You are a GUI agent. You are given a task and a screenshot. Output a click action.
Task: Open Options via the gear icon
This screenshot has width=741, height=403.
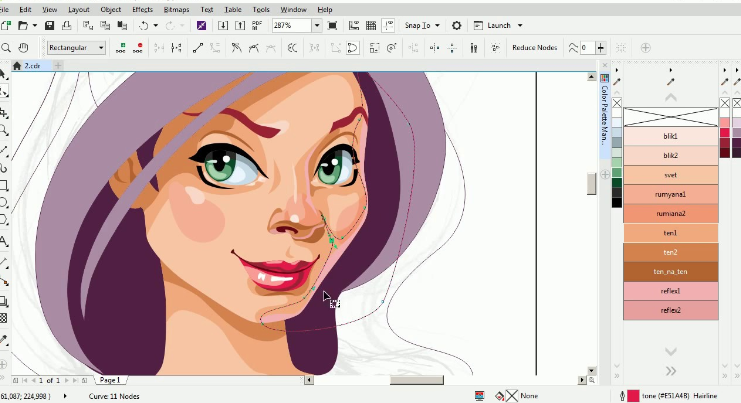tap(457, 25)
